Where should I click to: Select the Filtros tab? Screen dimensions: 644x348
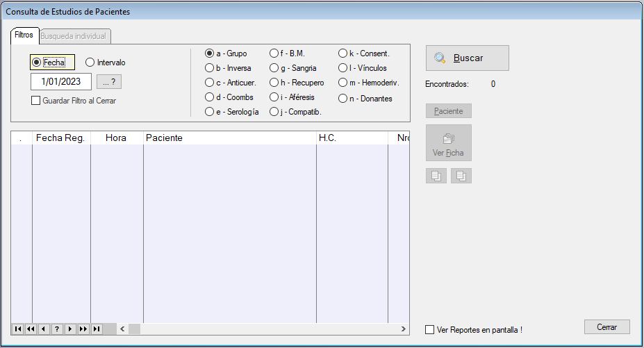pyautogui.click(x=24, y=35)
